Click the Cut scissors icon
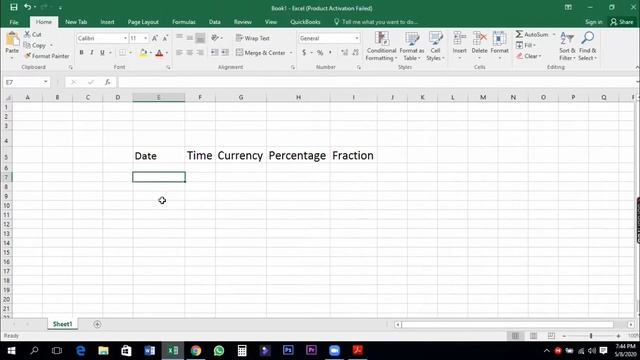 27,34
